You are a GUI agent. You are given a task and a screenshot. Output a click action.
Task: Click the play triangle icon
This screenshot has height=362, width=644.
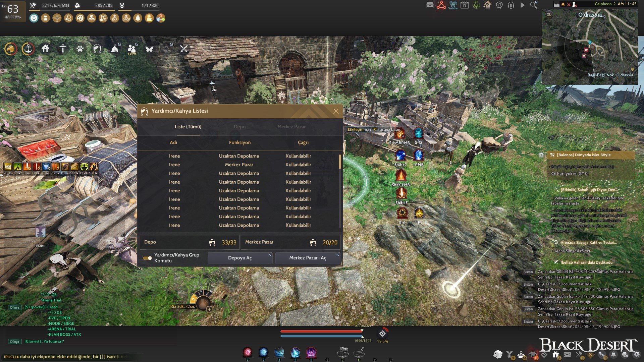(x=522, y=5)
